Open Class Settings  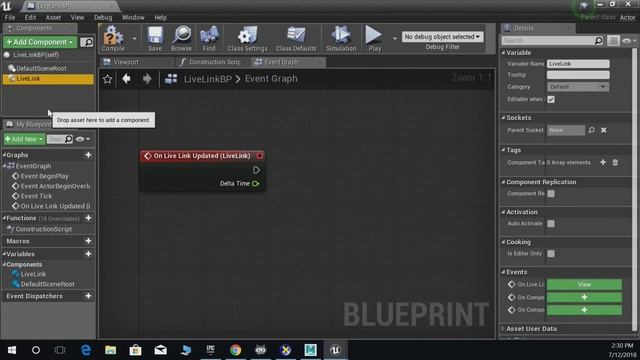[247, 38]
